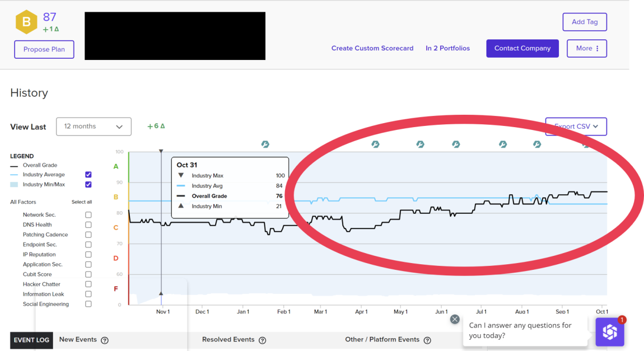The height and width of the screenshot is (351, 644).
Task: Click the Overall Grade 76 tooltip row
Action: (230, 196)
